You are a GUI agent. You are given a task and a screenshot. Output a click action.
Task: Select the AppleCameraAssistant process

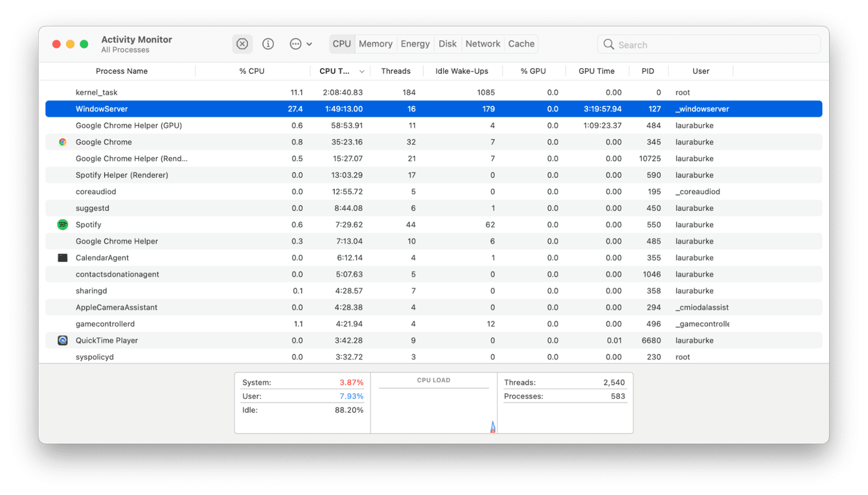click(117, 307)
